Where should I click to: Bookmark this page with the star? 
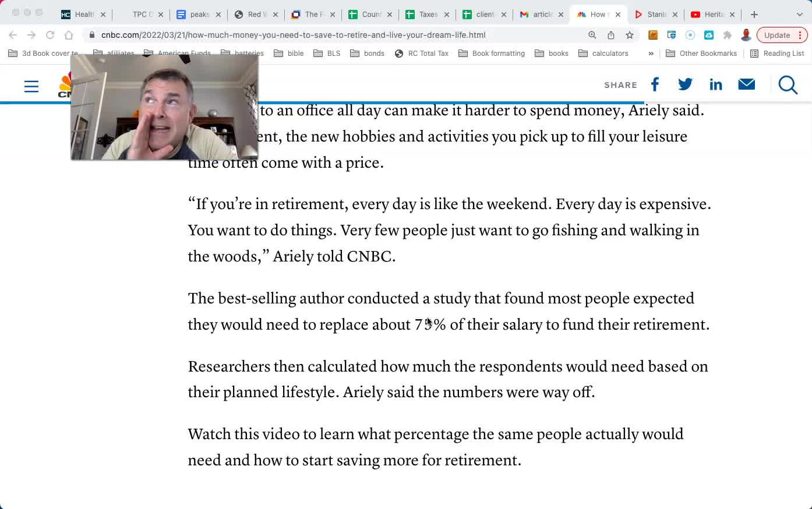(x=630, y=35)
